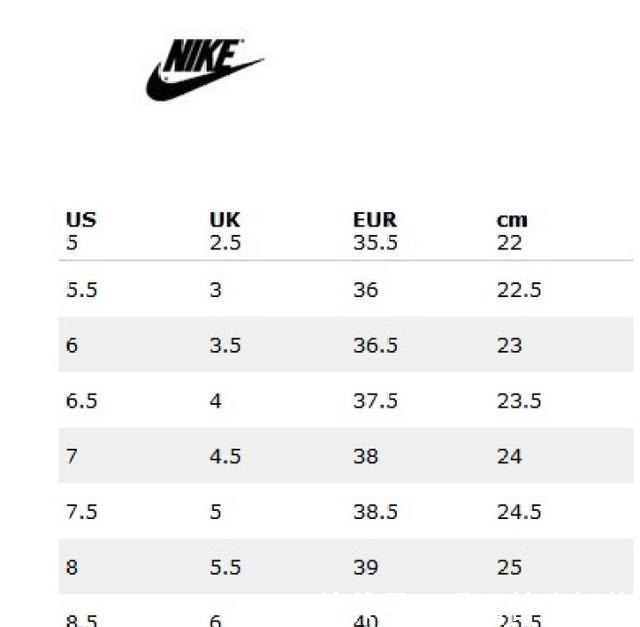
Task: Select EUR size 37.5 cell
Action: pyautogui.click(x=375, y=401)
